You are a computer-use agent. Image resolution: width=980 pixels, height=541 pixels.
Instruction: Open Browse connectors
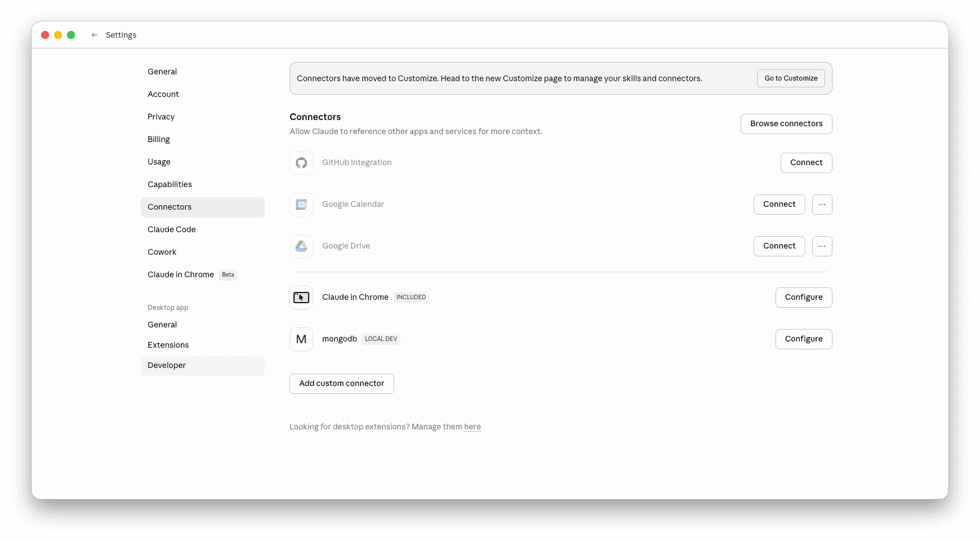tap(786, 124)
